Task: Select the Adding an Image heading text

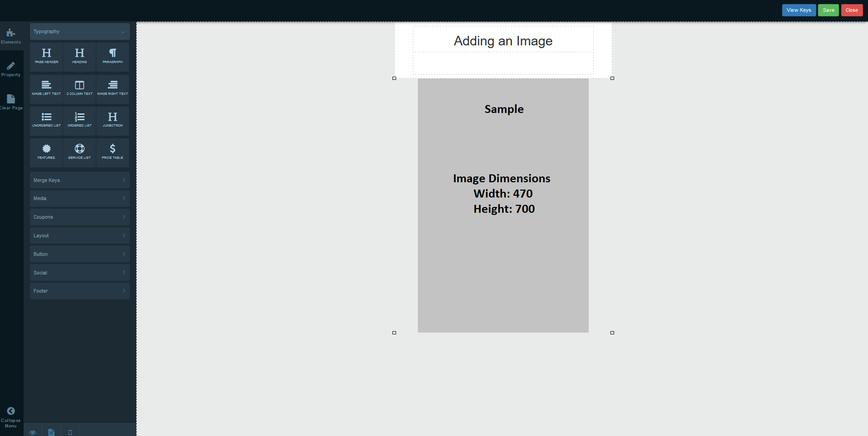Action: point(503,41)
